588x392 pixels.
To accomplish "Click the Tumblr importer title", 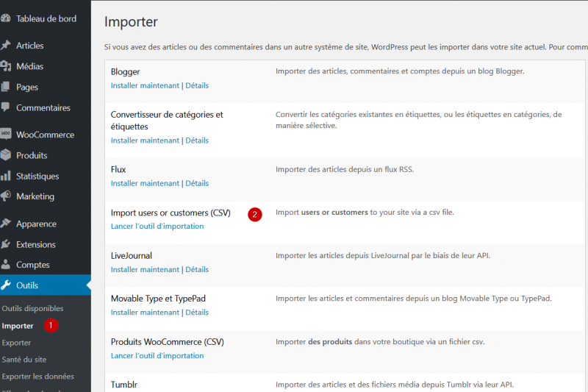I will [124, 385].
